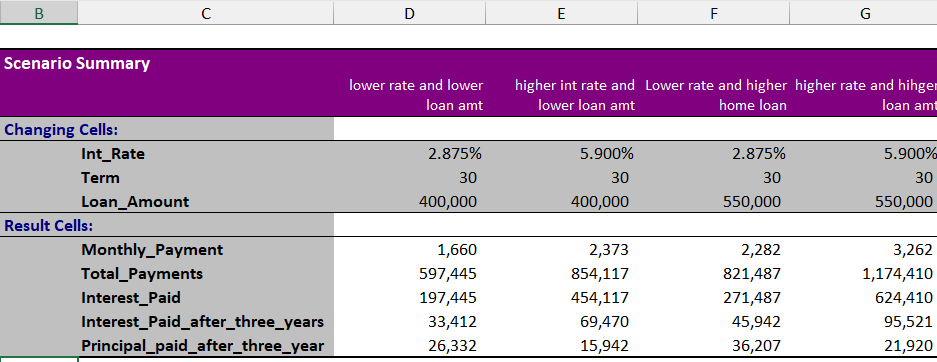The width and height of the screenshot is (937, 362).
Task: Select Total_Payments value 854,117
Action: pos(601,274)
